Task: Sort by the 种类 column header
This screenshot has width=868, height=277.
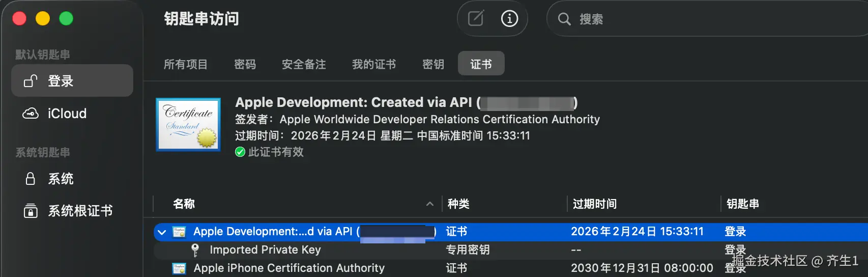Action: tap(458, 204)
